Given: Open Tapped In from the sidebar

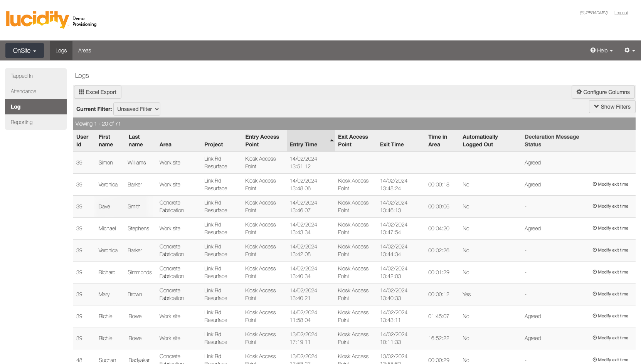Looking at the screenshot, I should [x=22, y=76].
